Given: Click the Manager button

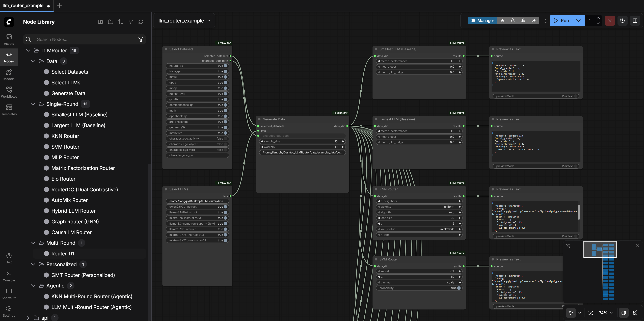Looking at the screenshot, I should tap(482, 21).
